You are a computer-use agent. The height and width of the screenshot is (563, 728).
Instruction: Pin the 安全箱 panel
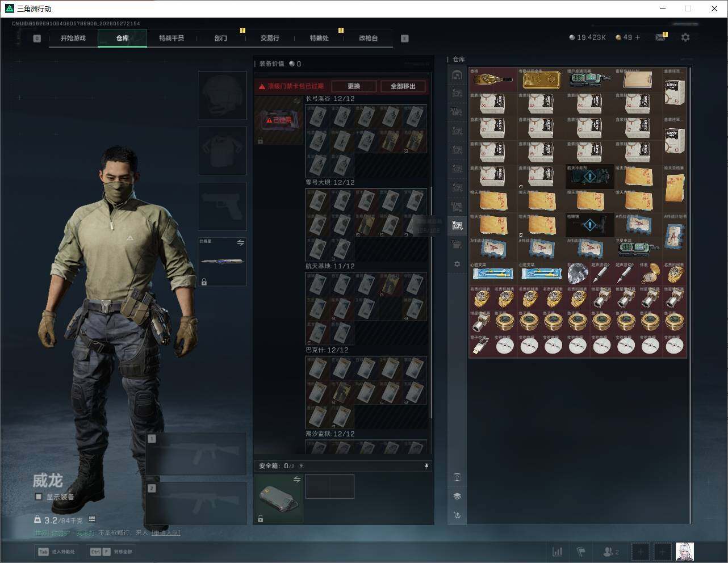coord(426,466)
